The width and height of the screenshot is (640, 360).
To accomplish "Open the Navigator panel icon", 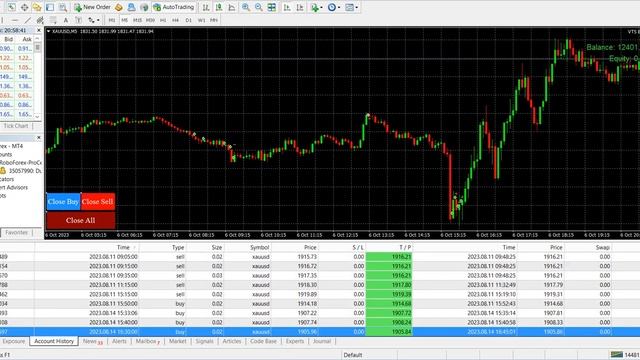I will point(50,7).
